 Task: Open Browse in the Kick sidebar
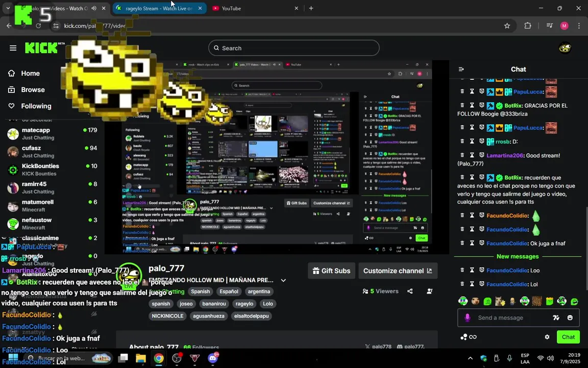coord(26,90)
